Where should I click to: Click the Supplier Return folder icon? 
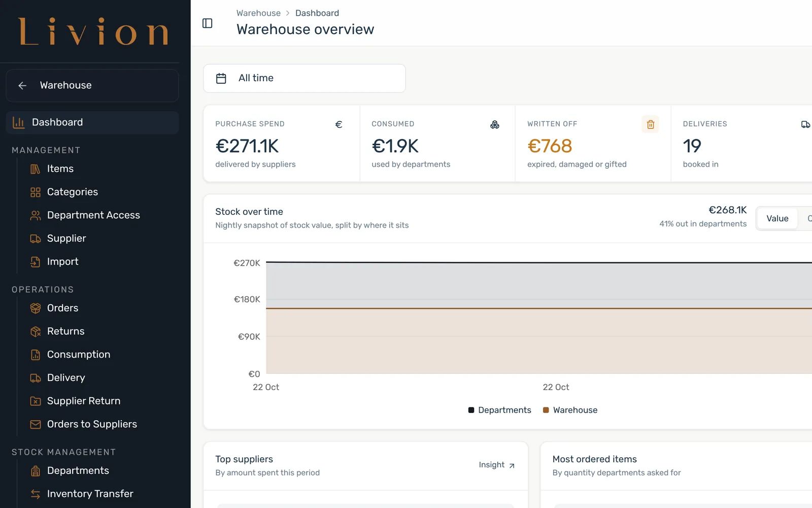point(35,401)
